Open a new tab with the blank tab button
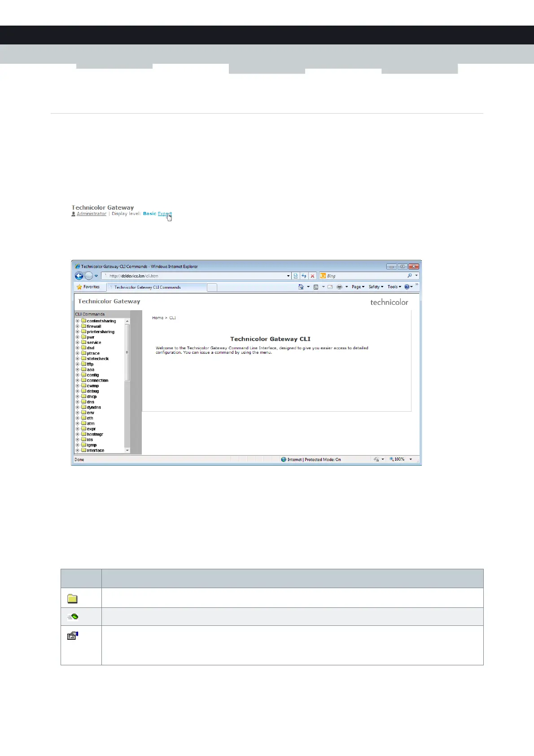 [212, 287]
